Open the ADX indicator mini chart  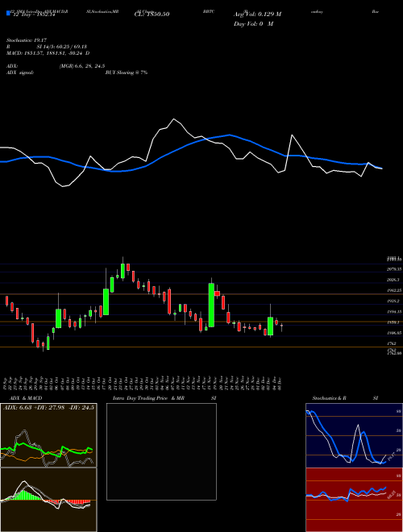48,435
